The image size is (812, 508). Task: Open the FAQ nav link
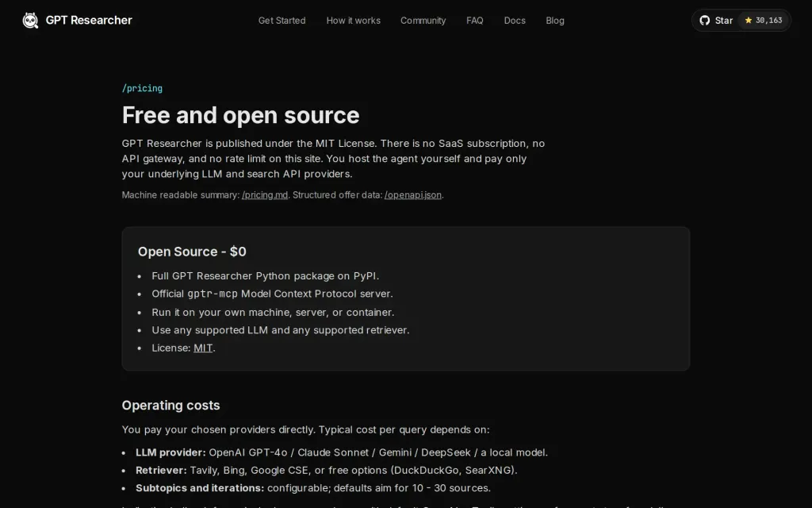click(x=474, y=21)
